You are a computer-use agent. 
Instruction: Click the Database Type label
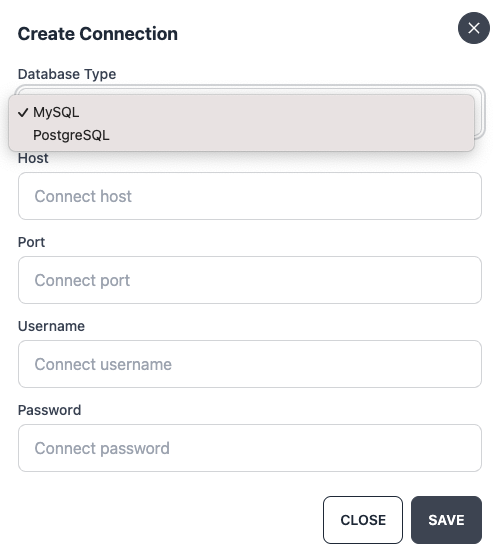click(x=67, y=74)
